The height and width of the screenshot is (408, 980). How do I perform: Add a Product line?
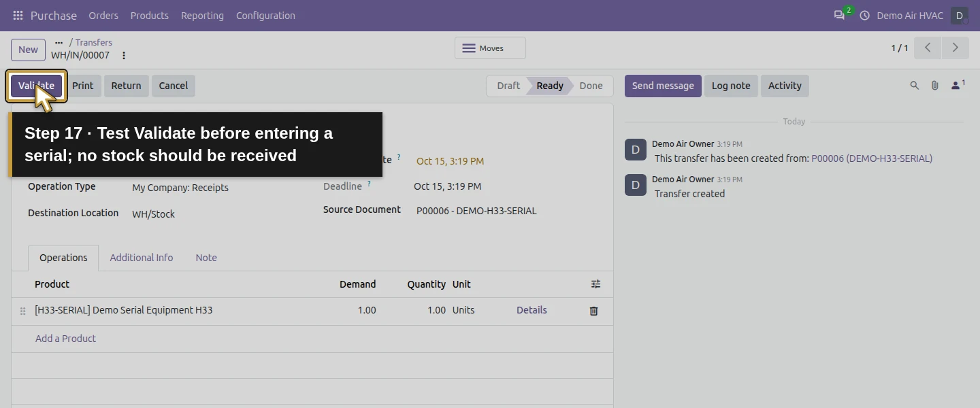[65, 339]
